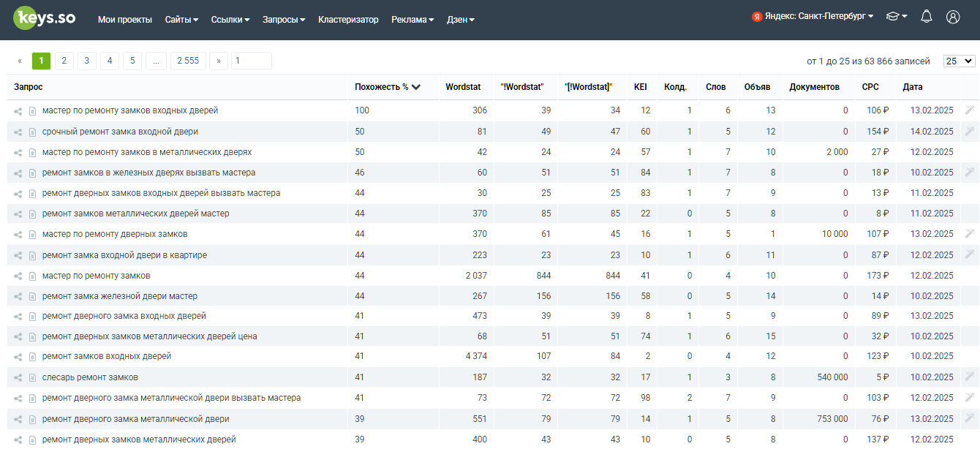Image resolution: width=980 pixels, height=449 pixels.
Task: Click wand icon in 'срочный ремонт замка' row
Action: tap(970, 131)
